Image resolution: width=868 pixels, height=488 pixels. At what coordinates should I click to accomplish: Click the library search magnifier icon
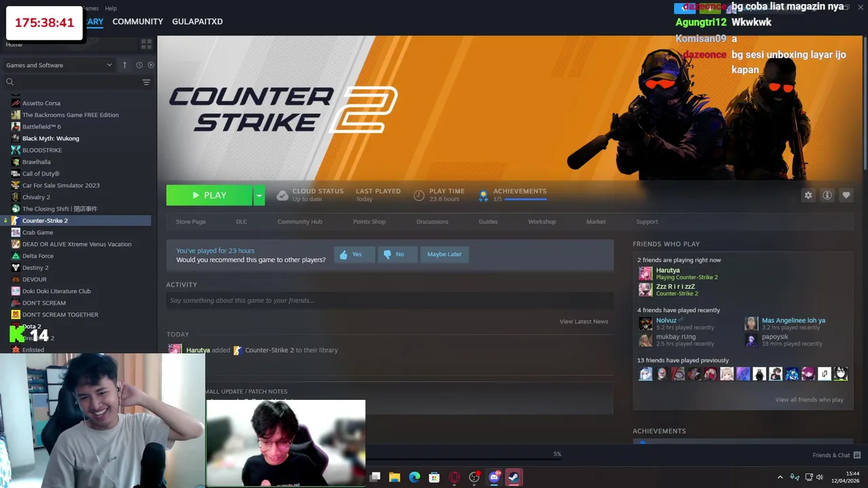[9, 82]
